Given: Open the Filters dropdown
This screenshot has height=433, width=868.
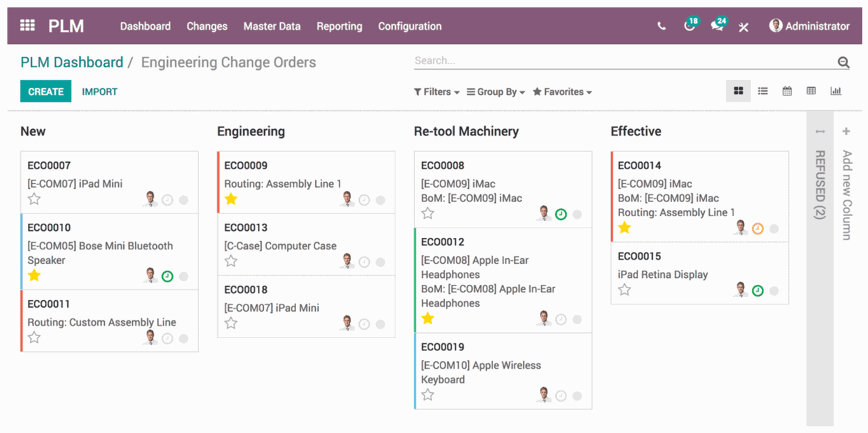Looking at the screenshot, I should [436, 92].
